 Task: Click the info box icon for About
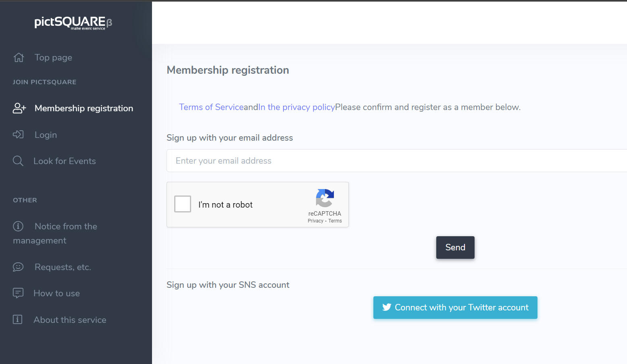(18, 320)
